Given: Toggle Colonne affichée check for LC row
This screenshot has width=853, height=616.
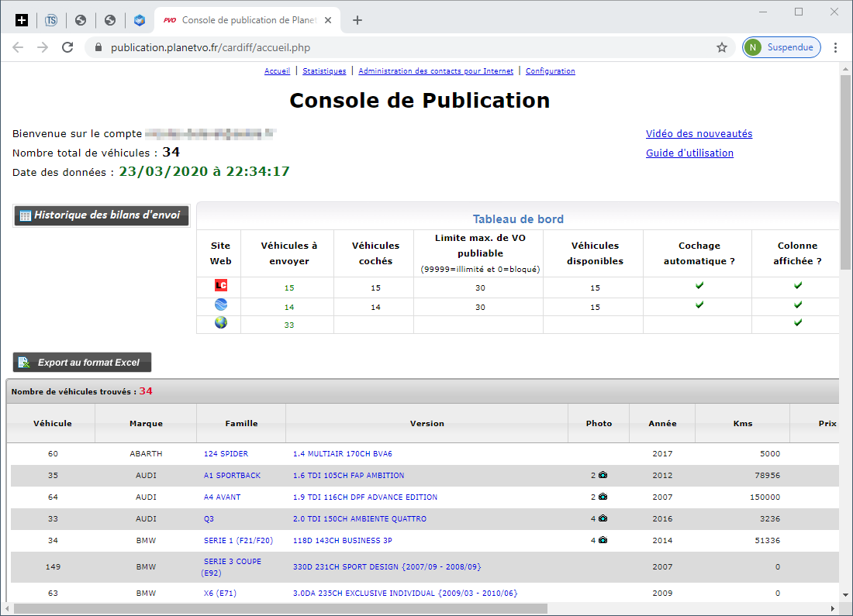Looking at the screenshot, I should click(x=798, y=285).
